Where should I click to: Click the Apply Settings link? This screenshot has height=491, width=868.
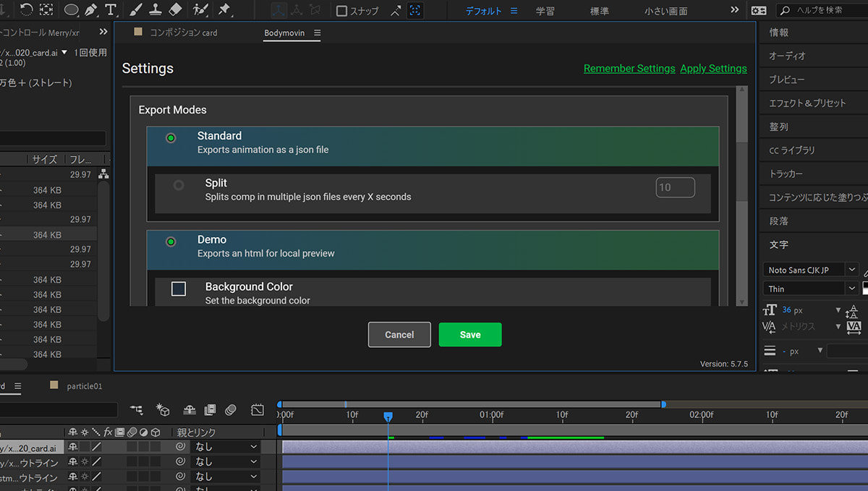pos(713,68)
